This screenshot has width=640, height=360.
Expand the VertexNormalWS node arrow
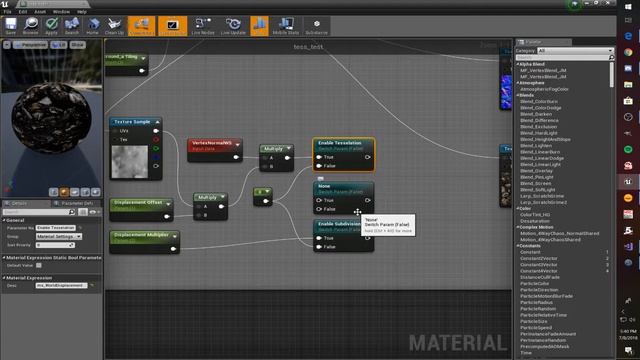[x=238, y=144]
